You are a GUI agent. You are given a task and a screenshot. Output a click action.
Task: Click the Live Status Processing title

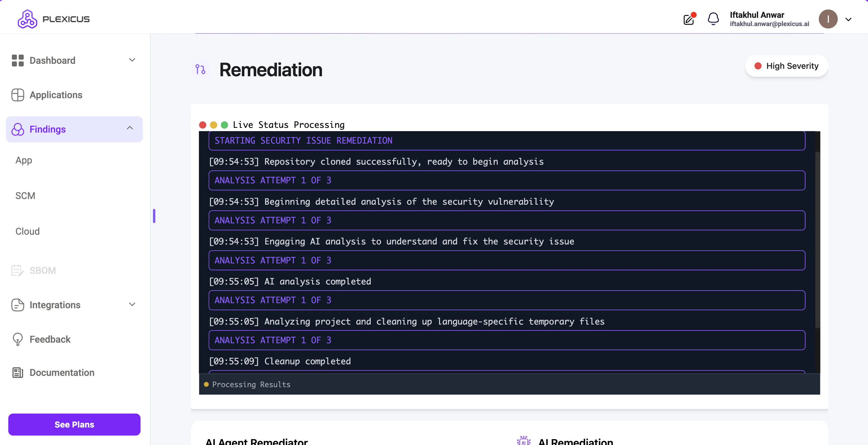(x=288, y=125)
